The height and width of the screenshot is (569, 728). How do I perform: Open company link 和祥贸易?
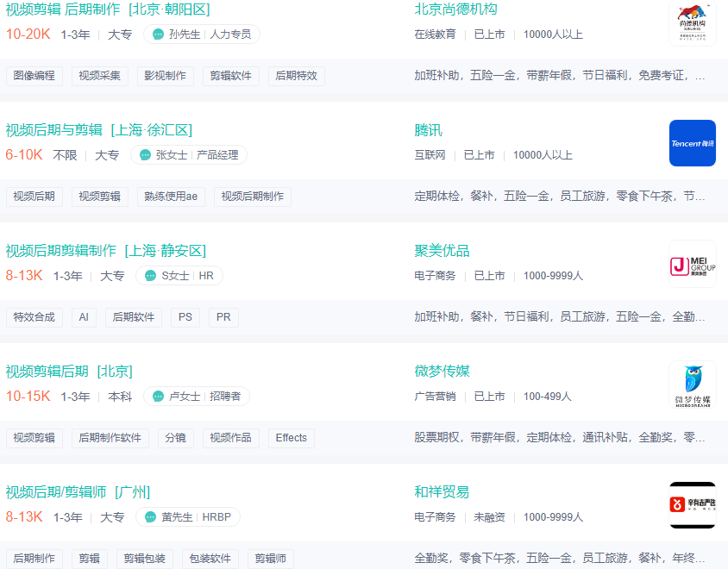[442, 492]
